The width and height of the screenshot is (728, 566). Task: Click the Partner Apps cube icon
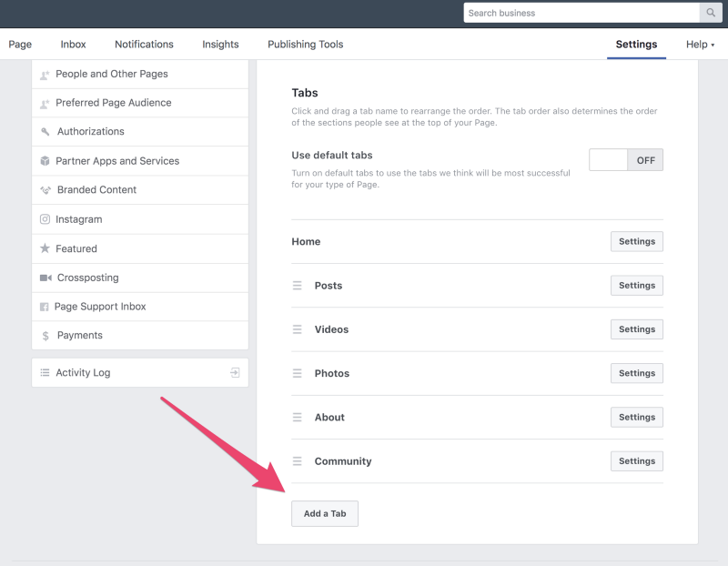point(45,161)
